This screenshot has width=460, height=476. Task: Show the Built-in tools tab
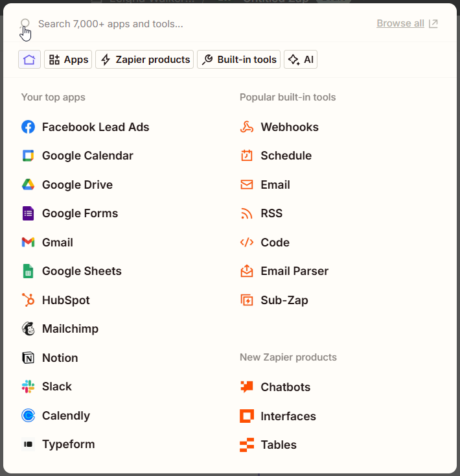click(x=238, y=60)
